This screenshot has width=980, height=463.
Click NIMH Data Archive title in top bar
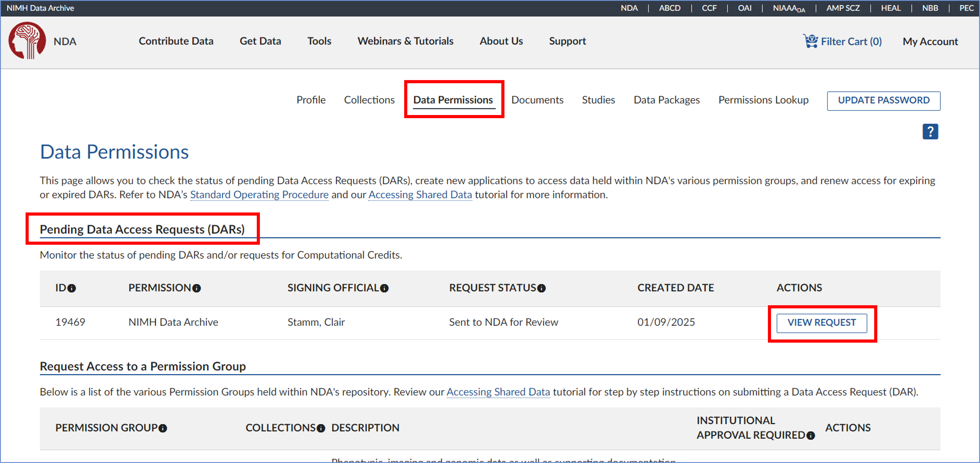[40, 8]
